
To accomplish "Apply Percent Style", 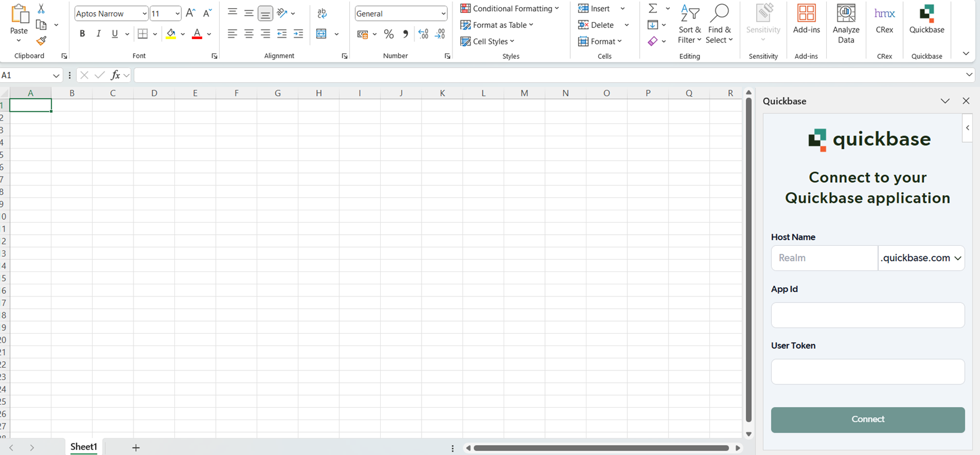I will (389, 34).
